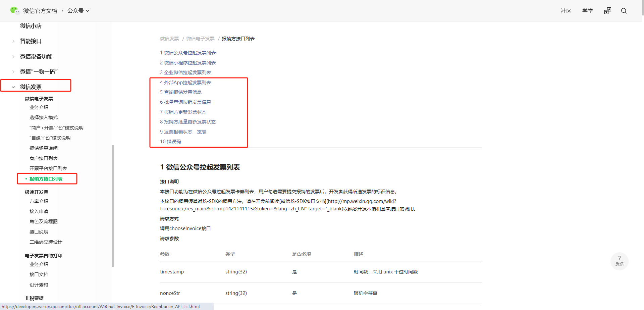Open 微信电子发票 group heading
This screenshot has width=644, height=310.
point(39,99)
